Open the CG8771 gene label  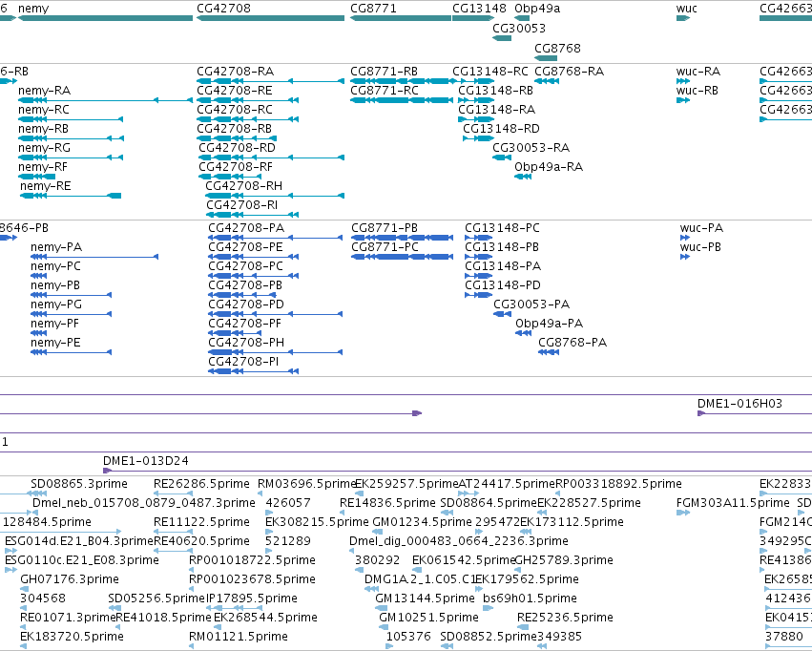(373, 9)
